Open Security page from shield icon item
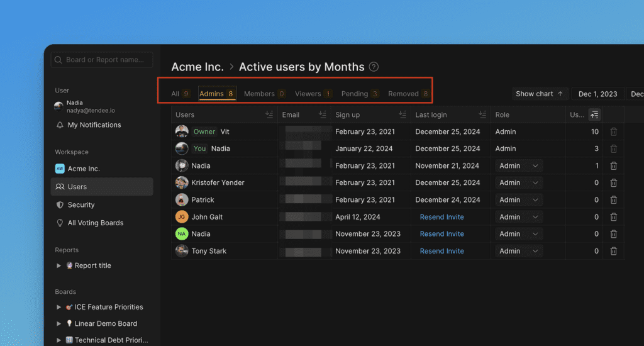Image resolution: width=644 pixels, height=346 pixels. tap(81, 205)
